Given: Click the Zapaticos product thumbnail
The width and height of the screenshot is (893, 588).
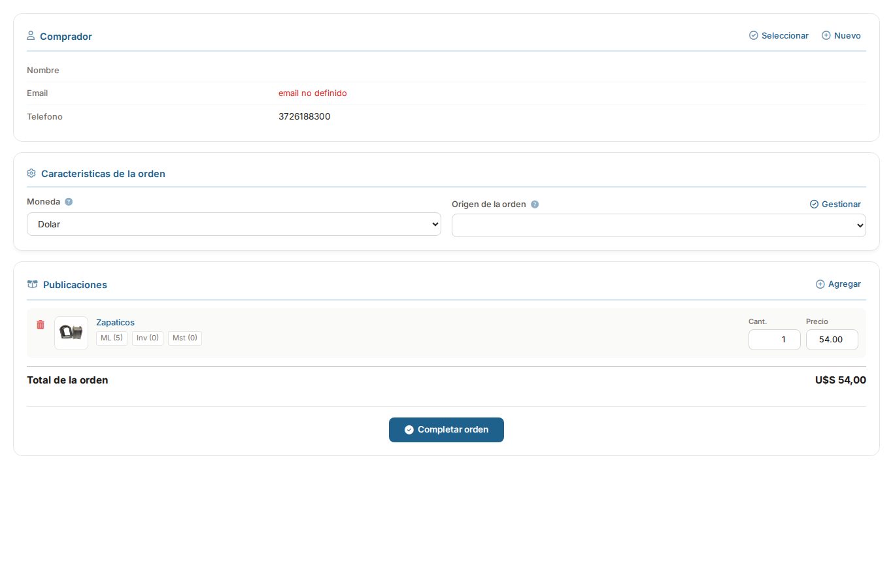Looking at the screenshot, I should coord(71,333).
